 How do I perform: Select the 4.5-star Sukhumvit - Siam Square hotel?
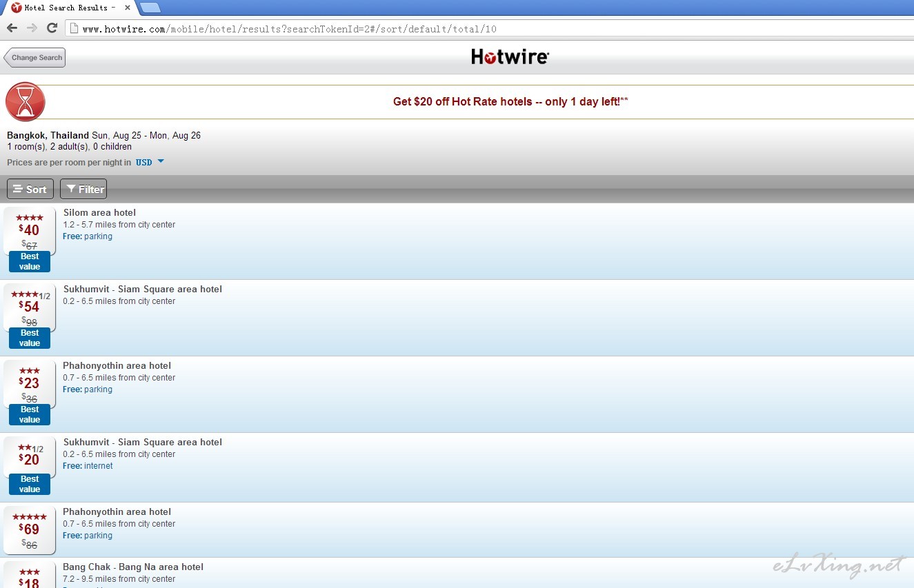point(457,318)
